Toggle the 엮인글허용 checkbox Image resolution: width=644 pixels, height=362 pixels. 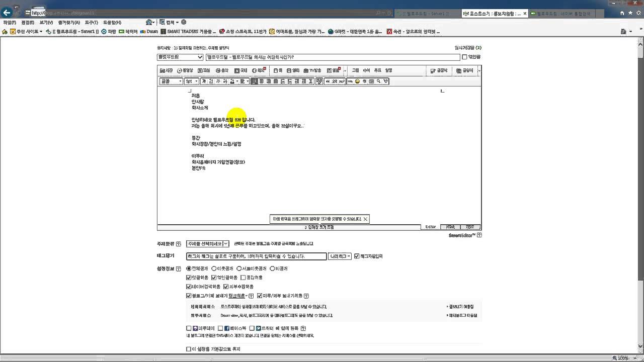tap(214, 278)
